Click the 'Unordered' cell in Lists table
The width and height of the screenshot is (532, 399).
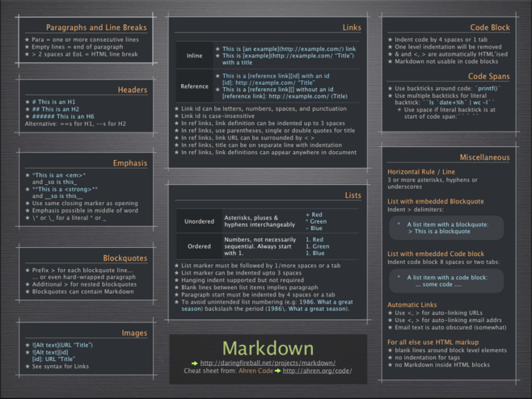click(x=199, y=221)
